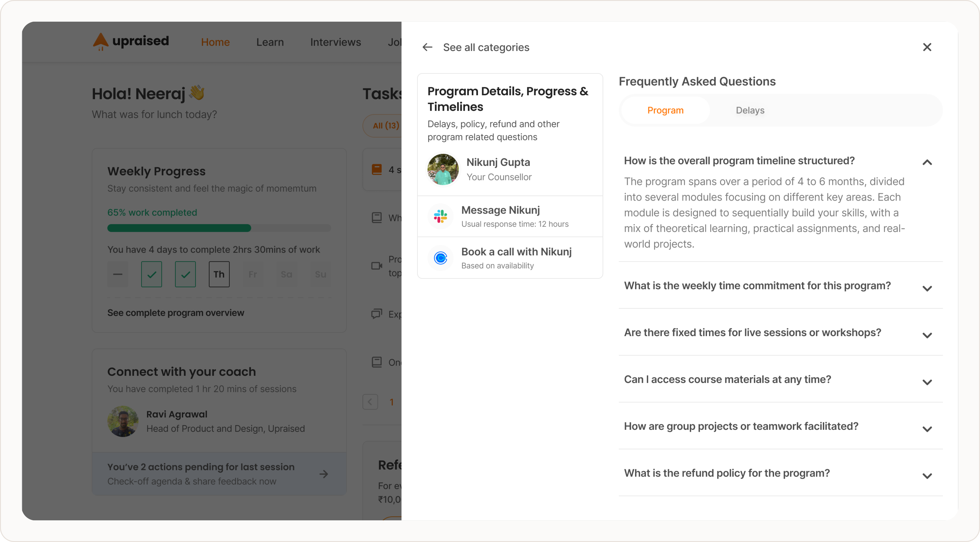Viewport: 980px width, 542px height.
Task: Click page number 1 in Tasks pagination
Action: point(391,402)
